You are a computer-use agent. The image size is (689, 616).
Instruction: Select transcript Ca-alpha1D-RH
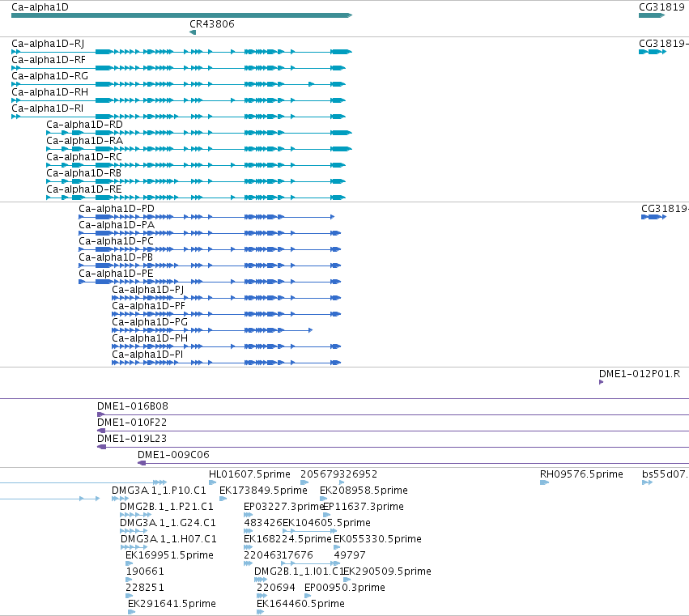coord(178,100)
